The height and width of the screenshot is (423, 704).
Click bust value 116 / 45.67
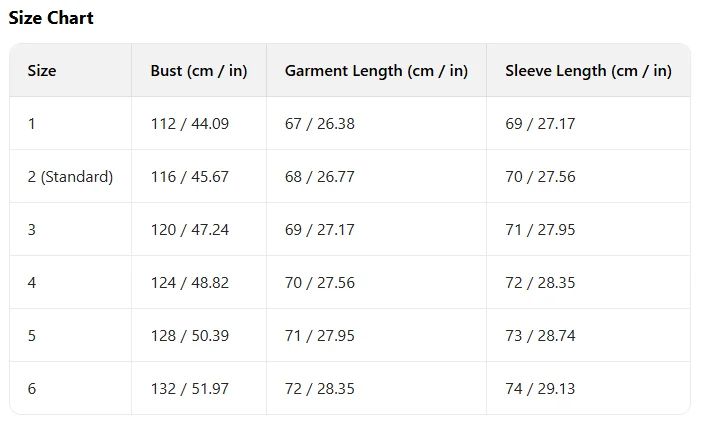[189, 177]
